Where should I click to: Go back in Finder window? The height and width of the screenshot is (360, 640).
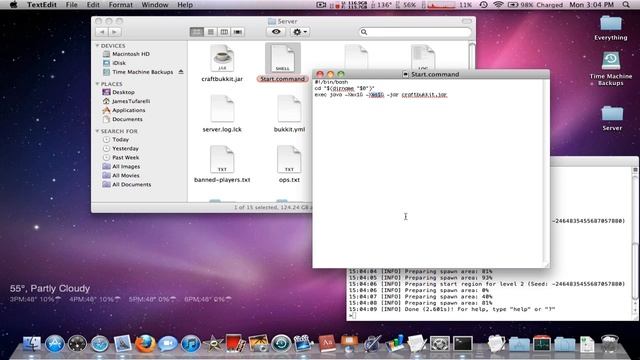(102, 32)
